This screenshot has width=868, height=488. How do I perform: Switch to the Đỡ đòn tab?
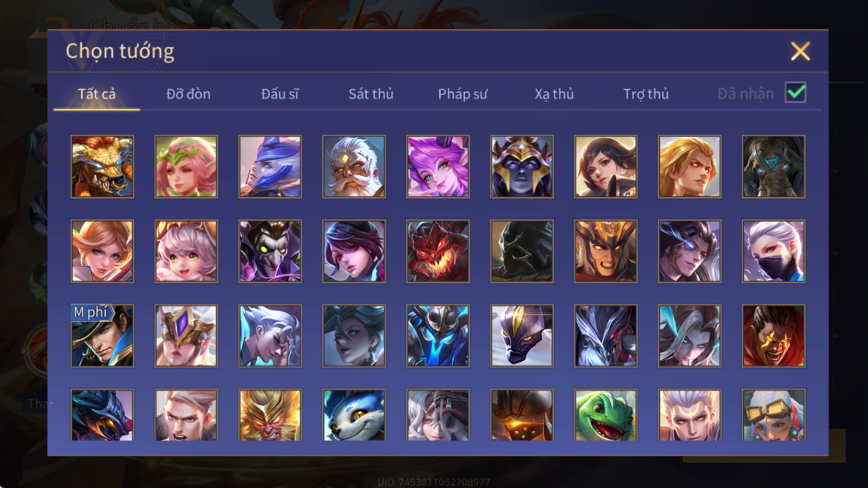click(188, 94)
